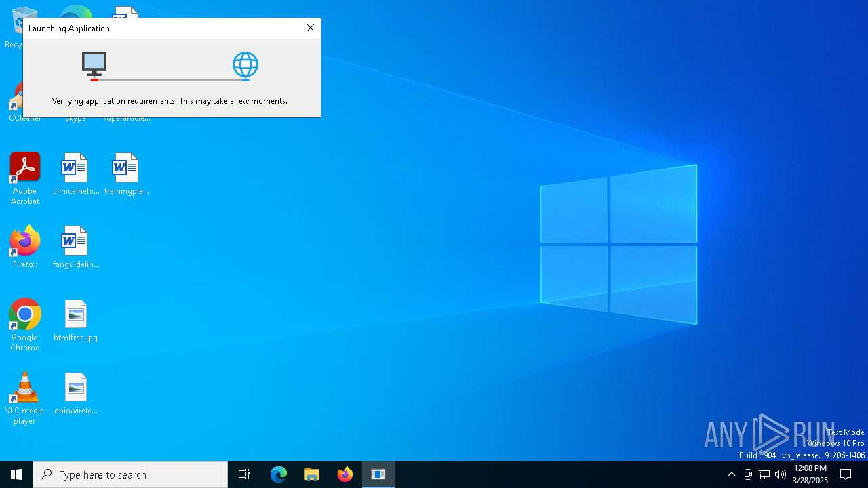Select the fanguidelin Word document icon
This screenshot has width=868, height=488.
tap(76, 247)
